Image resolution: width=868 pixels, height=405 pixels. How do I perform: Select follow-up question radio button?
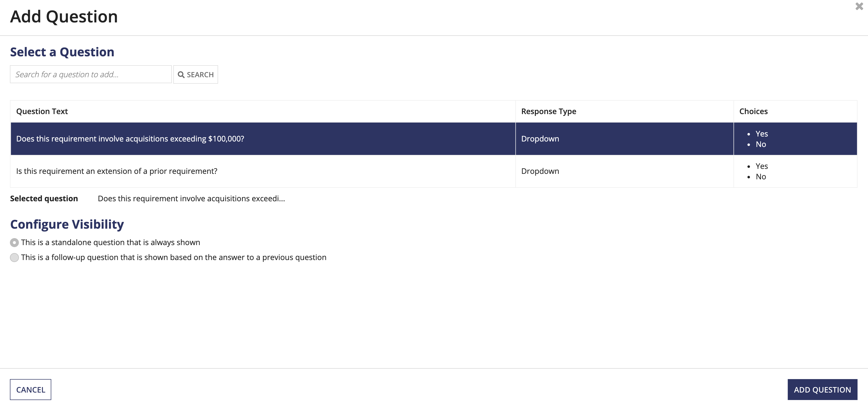click(14, 257)
